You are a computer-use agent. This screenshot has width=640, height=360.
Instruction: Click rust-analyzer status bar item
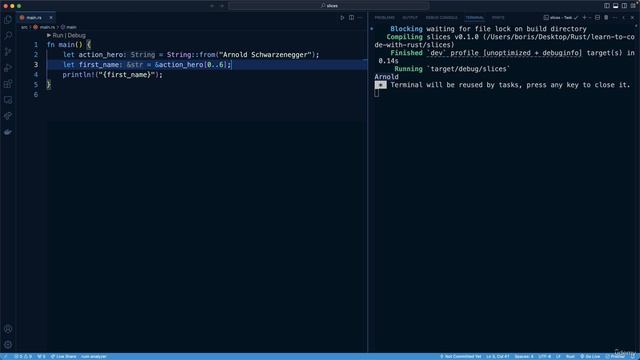(x=93, y=357)
